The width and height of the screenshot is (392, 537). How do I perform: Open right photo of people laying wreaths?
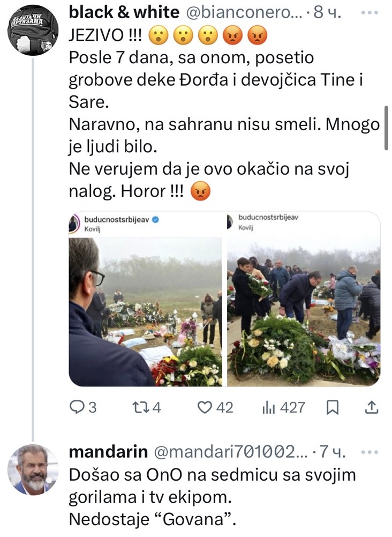(304, 299)
